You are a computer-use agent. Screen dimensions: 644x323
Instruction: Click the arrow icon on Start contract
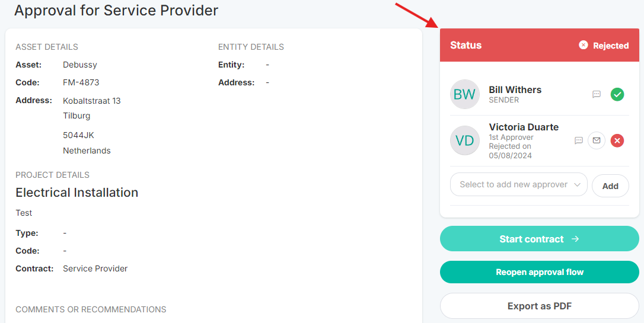coord(575,239)
